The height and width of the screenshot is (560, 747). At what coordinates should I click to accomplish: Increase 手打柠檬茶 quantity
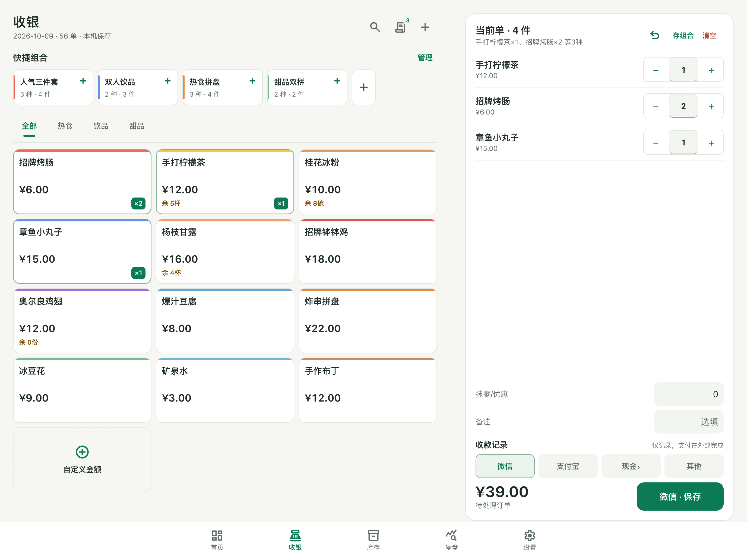(711, 70)
